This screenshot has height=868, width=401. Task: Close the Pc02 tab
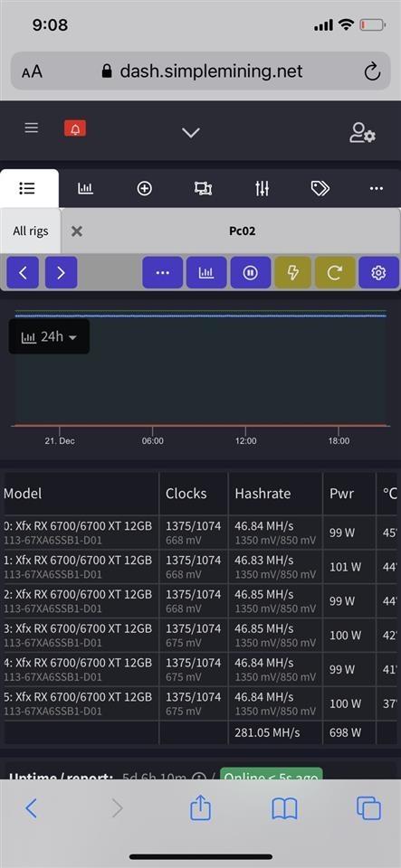click(77, 231)
